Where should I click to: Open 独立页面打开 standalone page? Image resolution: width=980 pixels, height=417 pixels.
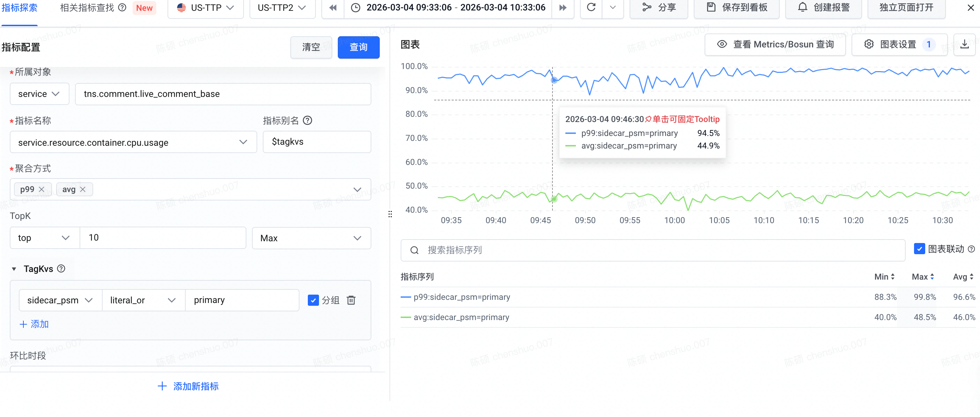click(x=906, y=8)
